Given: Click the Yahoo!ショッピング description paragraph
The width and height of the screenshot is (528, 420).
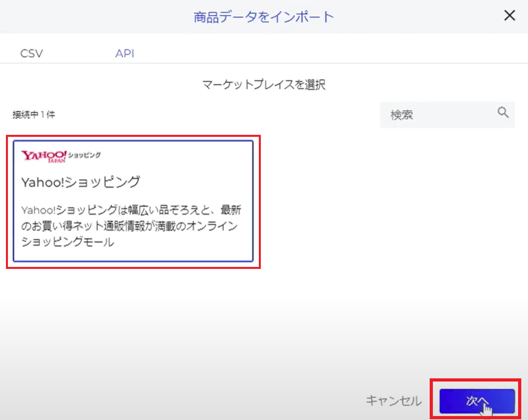Looking at the screenshot, I should pos(131,226).
